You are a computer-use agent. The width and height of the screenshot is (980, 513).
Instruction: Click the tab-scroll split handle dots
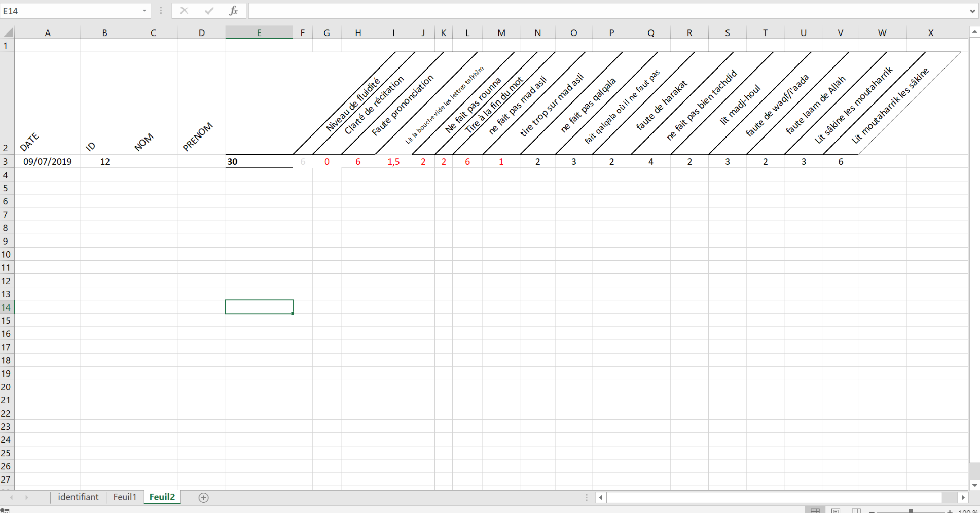pyautogui.click(x=587, y=498)
